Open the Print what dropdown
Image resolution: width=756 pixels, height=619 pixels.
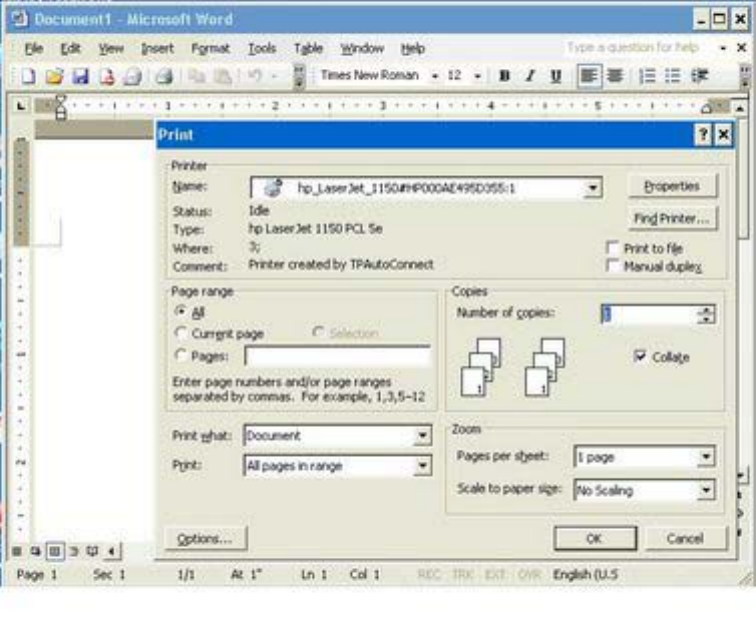coord(423,435)
